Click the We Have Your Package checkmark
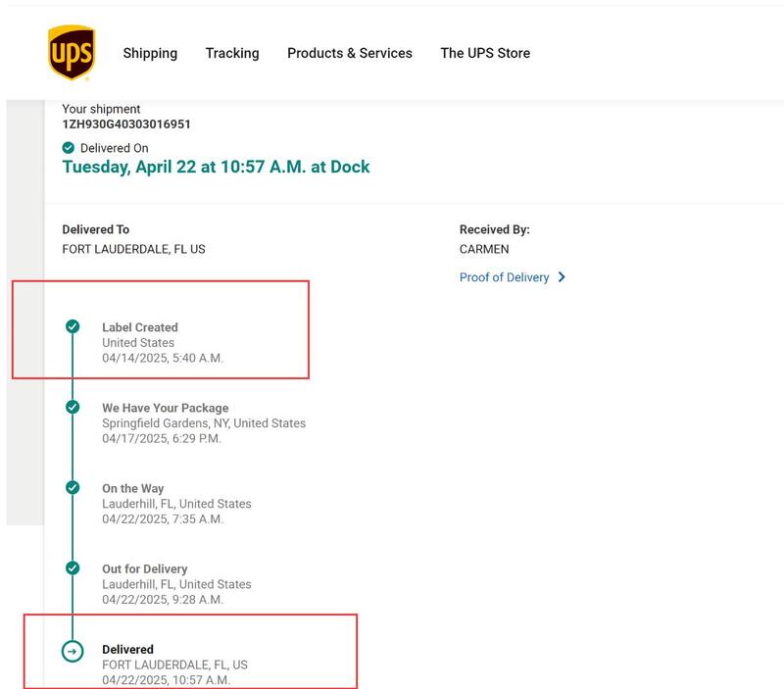This screenshot has width=784, height=689. pos(73,407)
